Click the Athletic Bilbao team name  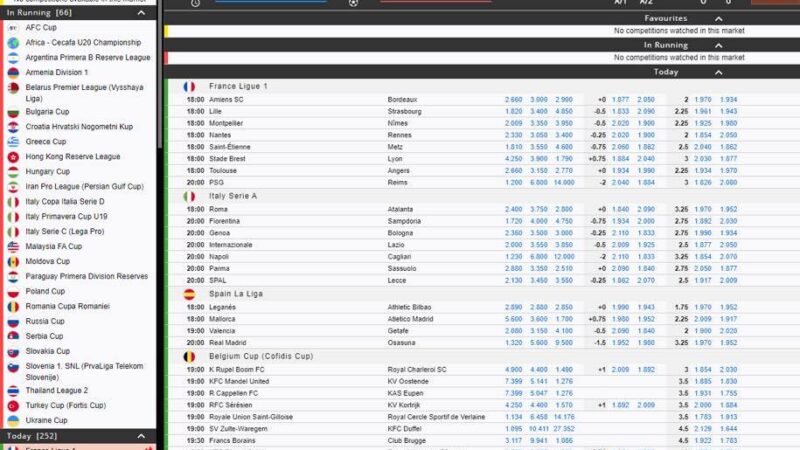[x=409, y=307]
